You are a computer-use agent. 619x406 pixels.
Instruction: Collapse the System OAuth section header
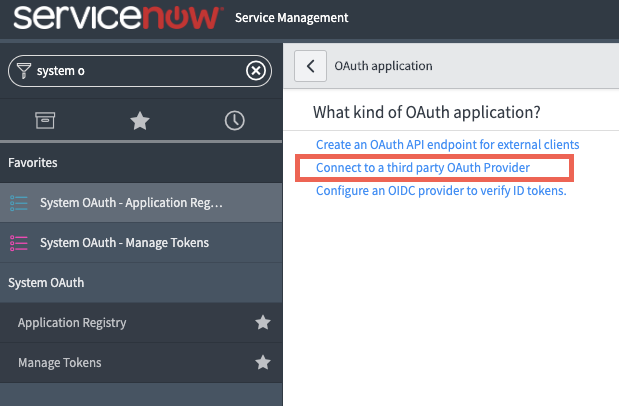(141, 283)
